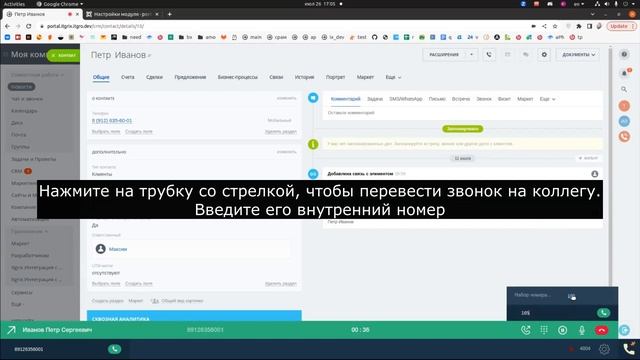
Task: Click the expand arrow next to Иванов Петр Сергеевич
Action: pos(11,330)
